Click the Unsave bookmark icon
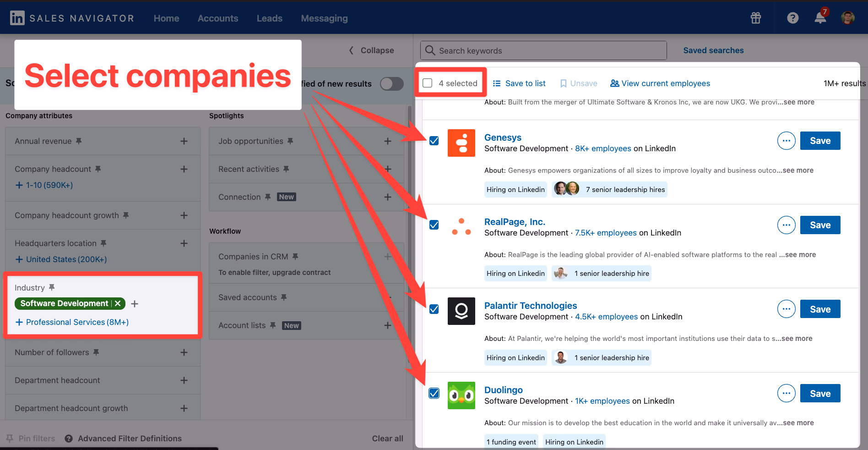Screen dimensions: 868x450 click(x=564, y=83)
